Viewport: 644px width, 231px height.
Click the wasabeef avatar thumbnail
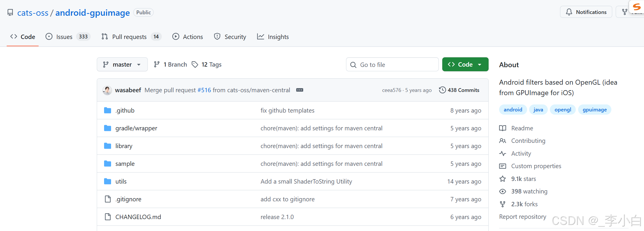(x=107, y=90)
